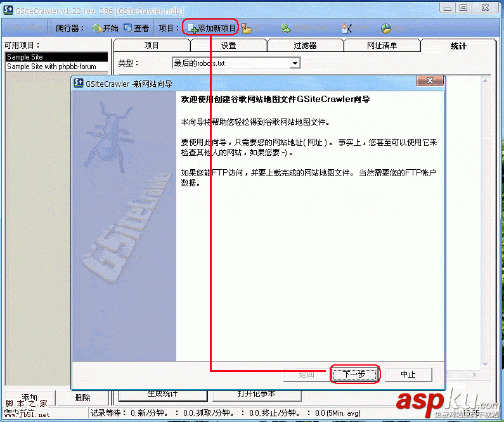Open the 网址清单 tab
504x422 pixels.
click(x=382, y=45)
